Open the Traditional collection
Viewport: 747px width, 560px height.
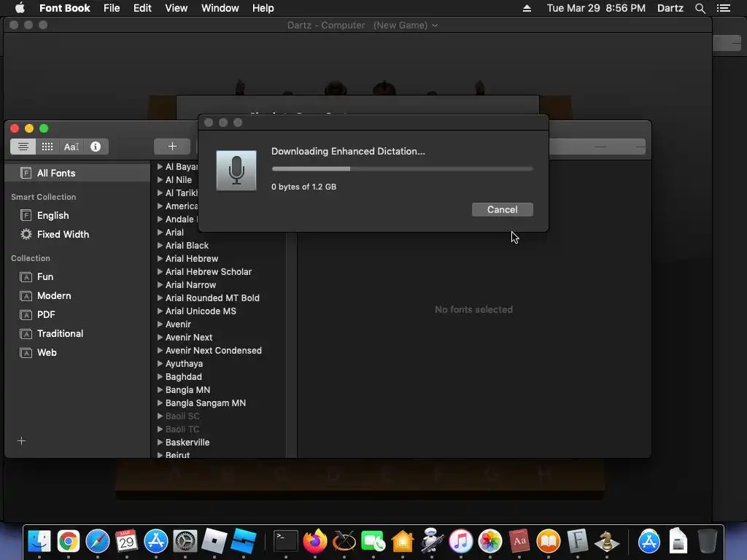(x=77, y=334)
